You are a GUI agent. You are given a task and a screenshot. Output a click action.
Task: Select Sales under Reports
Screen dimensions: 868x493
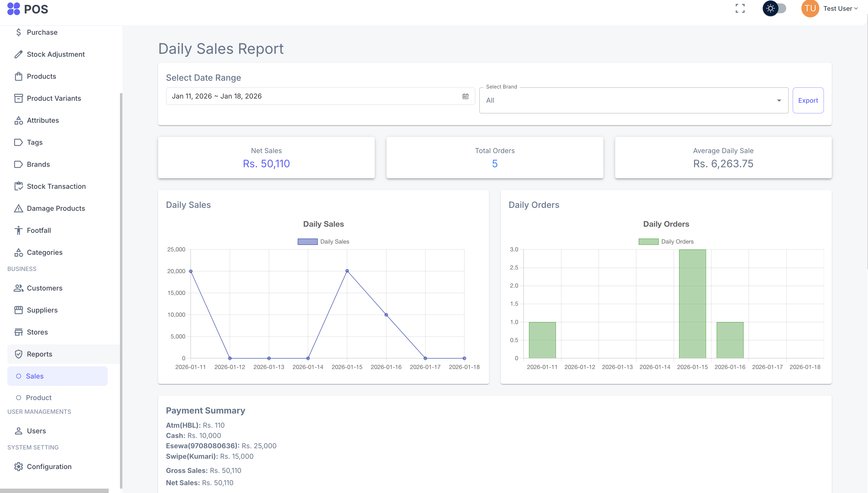[x=35, y=376]
